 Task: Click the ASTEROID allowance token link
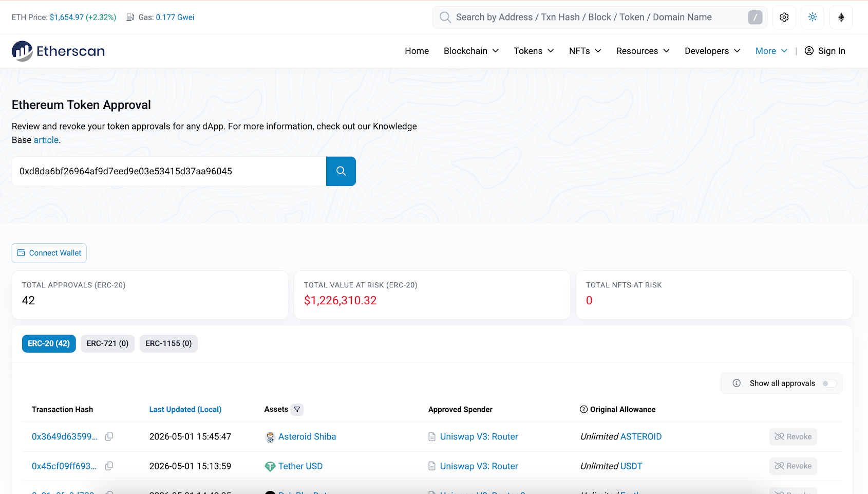click(641, 436)
